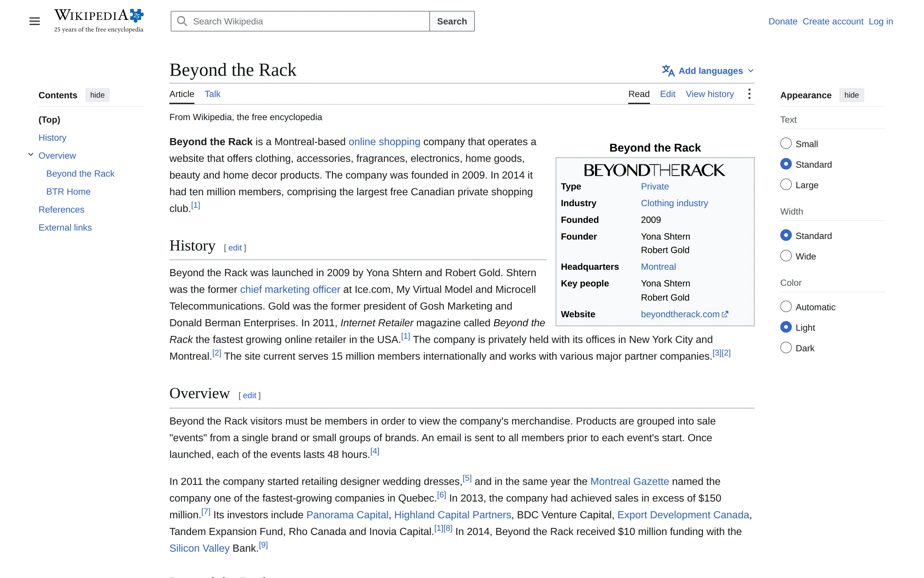The image size is (924, 578).
Task: Click citation [3] after partner companies
Action: coord(717,353)
